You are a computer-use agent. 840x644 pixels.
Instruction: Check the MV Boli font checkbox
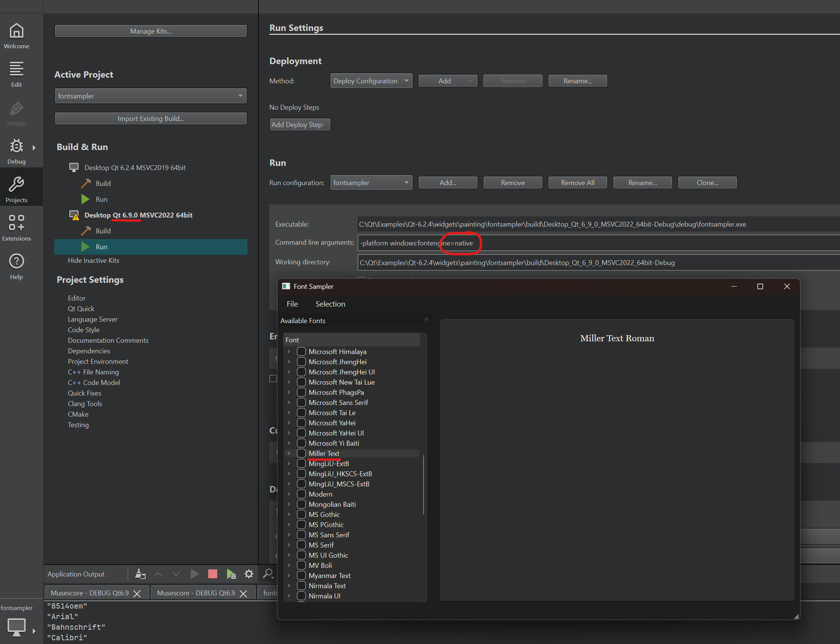301,566
